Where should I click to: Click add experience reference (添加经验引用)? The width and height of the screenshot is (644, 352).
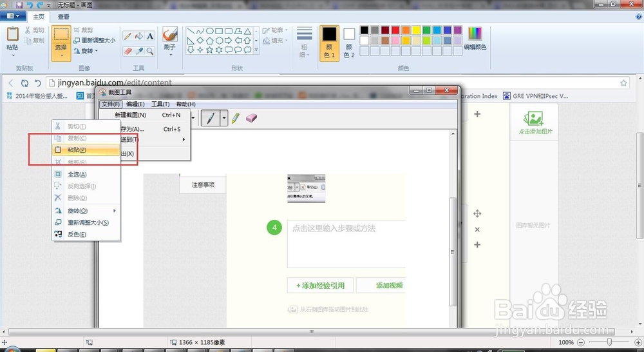[x=320, y=286]
